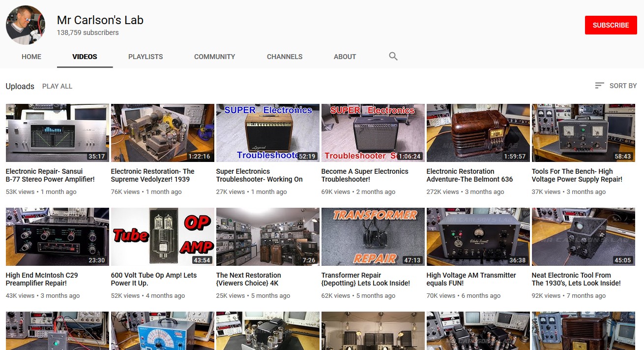Open the Belmont 636 radio video thumbnail
Image resolution: width=644 pixels, height=350 pixels.
point(478,133)
